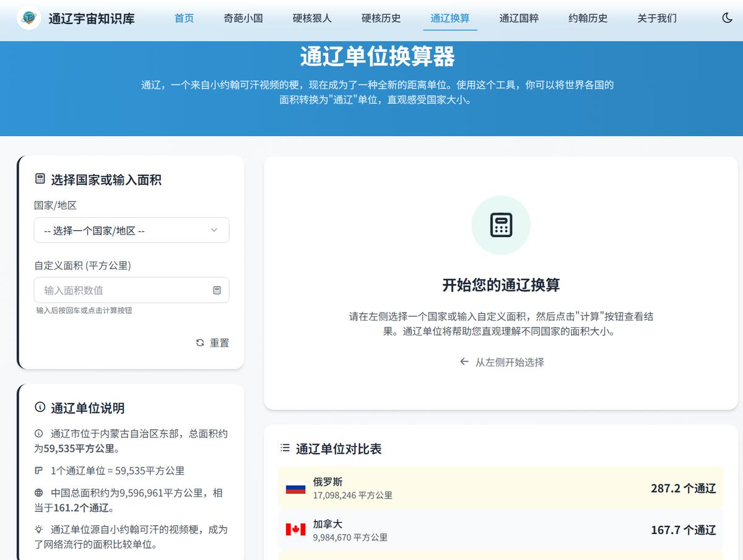The width and height of the screenshot is (743, 560).
Task: Select the 俄罗斯 comparison row
Action: click(501, 488)
